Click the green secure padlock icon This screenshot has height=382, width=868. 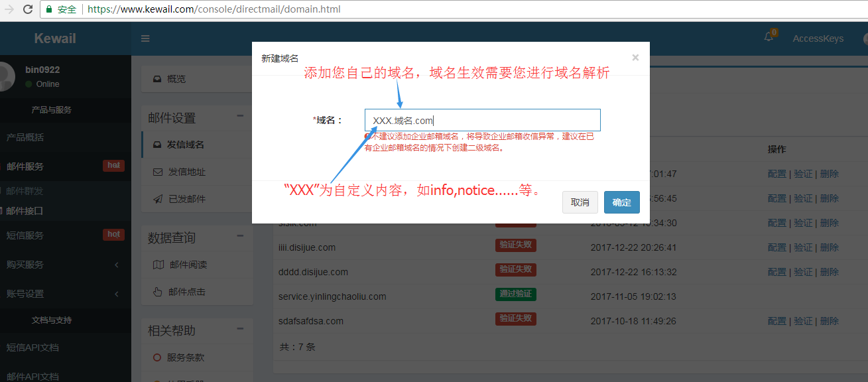[x=49, y=10]
